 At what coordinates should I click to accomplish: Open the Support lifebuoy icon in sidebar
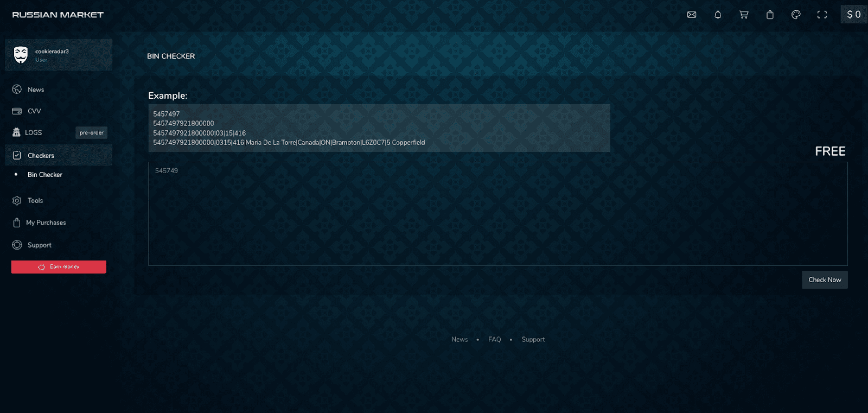[17, 245]
